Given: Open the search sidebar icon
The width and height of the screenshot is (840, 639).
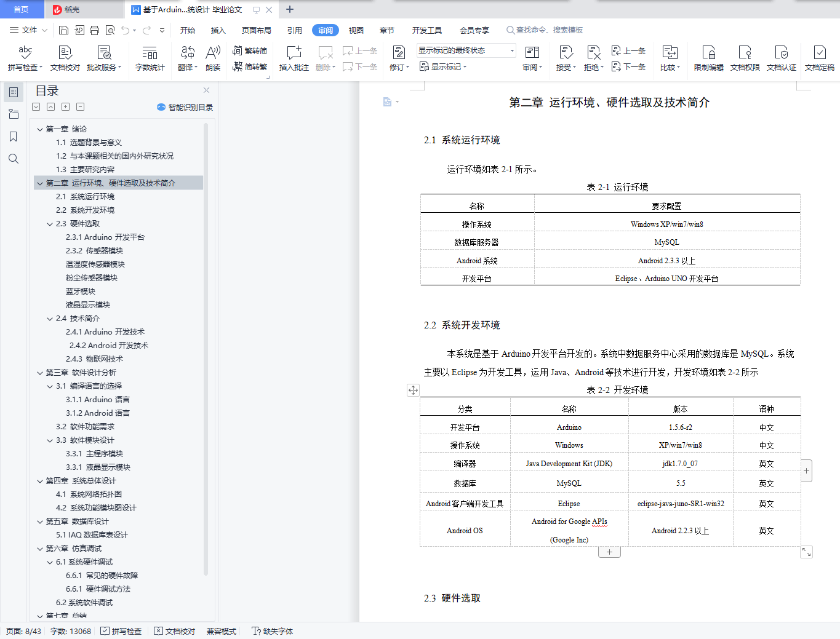Looking at the screenshot, I should click(13, 159).
